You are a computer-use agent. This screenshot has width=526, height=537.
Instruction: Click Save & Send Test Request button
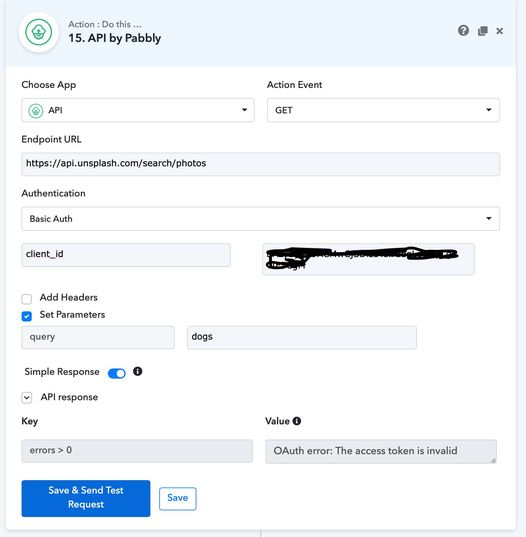[86, 498]
